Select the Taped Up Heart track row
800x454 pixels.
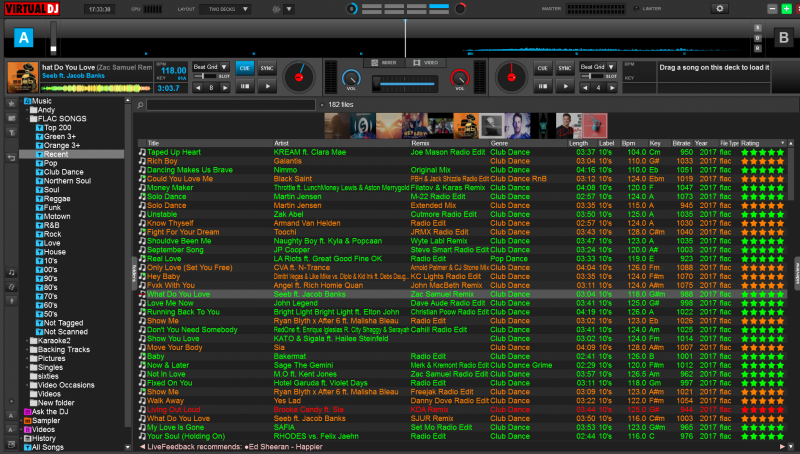point(462,152)
